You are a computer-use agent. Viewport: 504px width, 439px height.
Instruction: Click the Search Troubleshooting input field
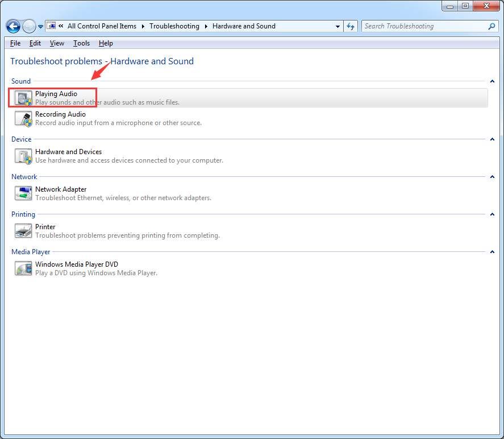(x=423, y=26)
